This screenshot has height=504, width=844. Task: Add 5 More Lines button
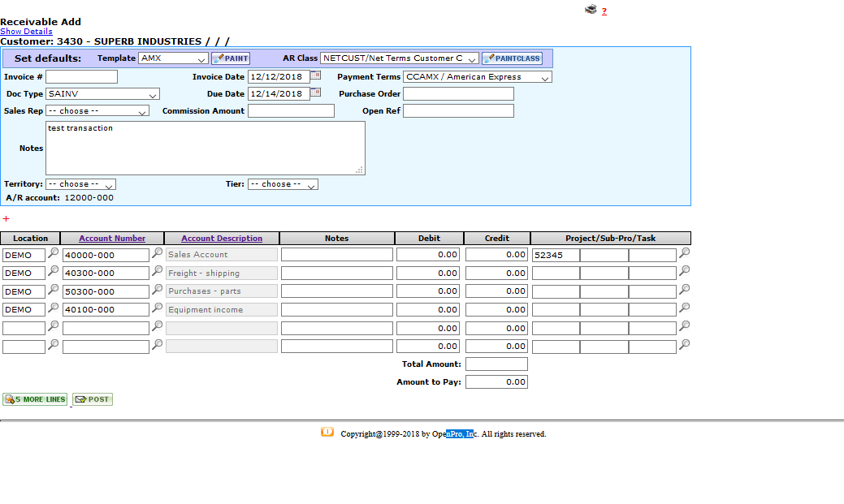pyautogui.click(x=35, y=399)
